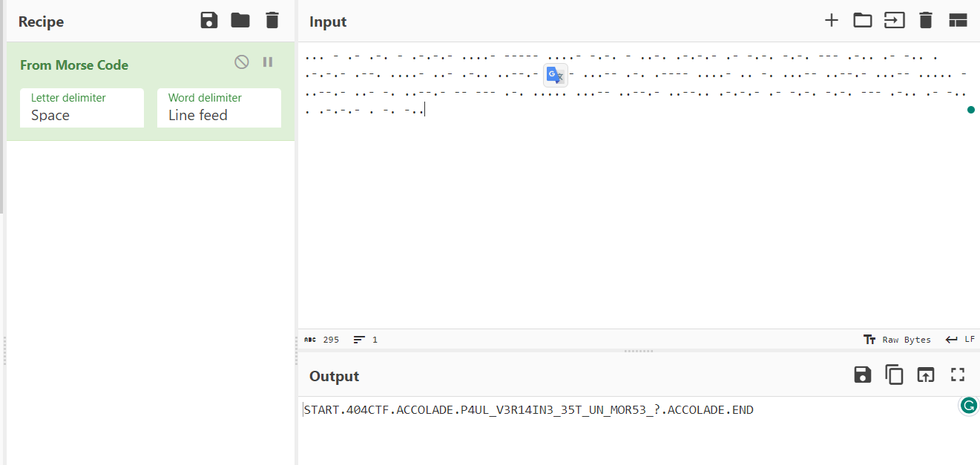Disable the From Morse Code operation

(242, 62)
